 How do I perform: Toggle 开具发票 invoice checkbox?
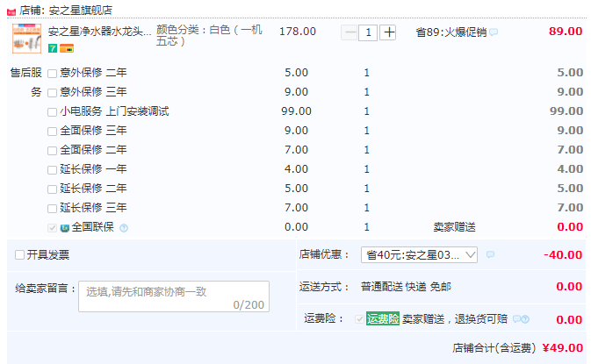tap(19, 255)
